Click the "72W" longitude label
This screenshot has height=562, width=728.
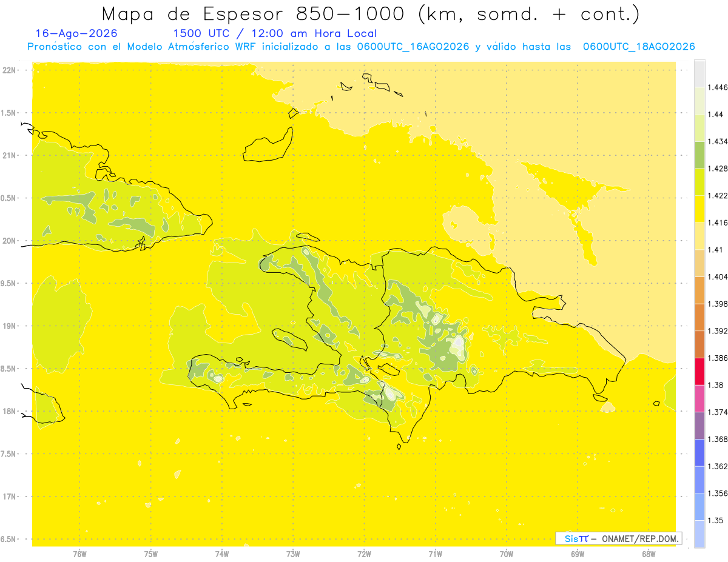tap(364, 554)
